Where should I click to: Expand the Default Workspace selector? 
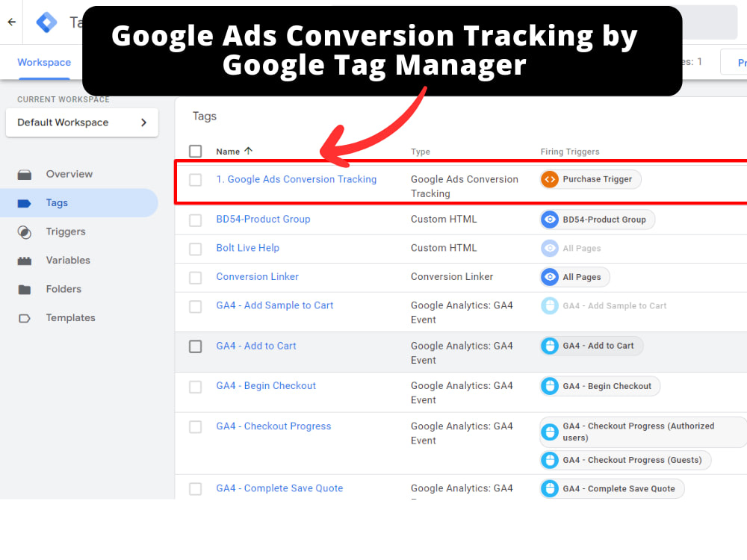[x=82, y=122]
